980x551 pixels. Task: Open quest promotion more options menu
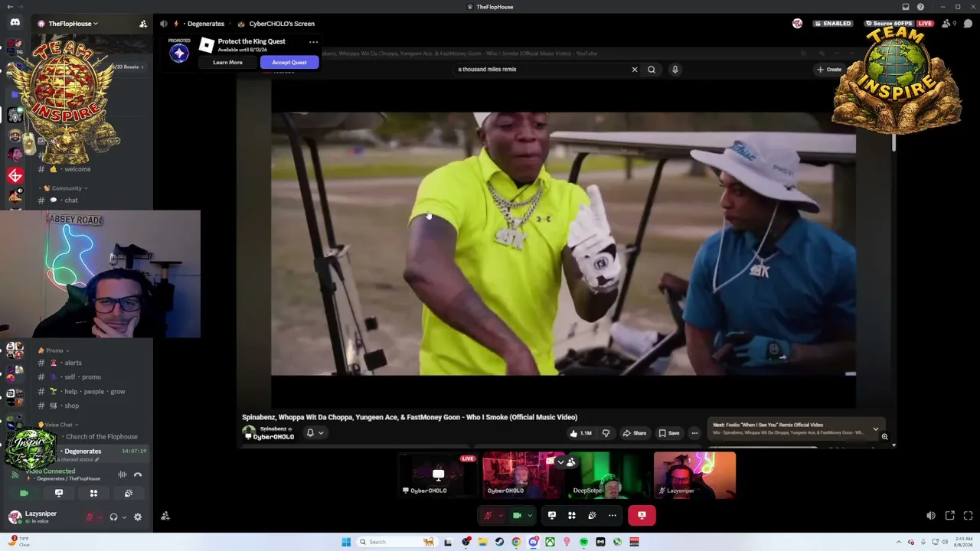[x=313, y=42]
